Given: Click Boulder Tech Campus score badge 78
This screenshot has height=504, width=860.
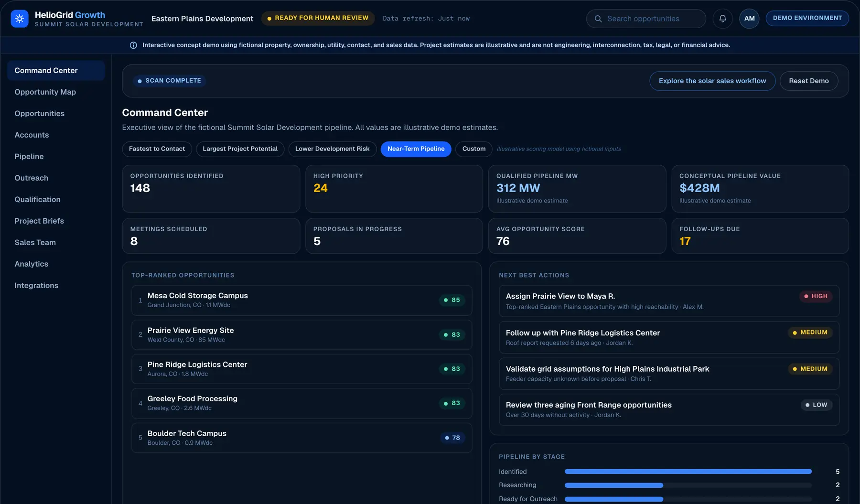Looking at the screenshot, I should [x=452, y=438].
